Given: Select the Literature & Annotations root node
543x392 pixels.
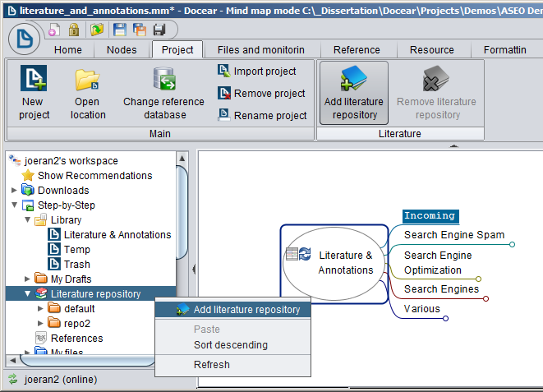Looking at the screenshot, I should pos(334,263).
